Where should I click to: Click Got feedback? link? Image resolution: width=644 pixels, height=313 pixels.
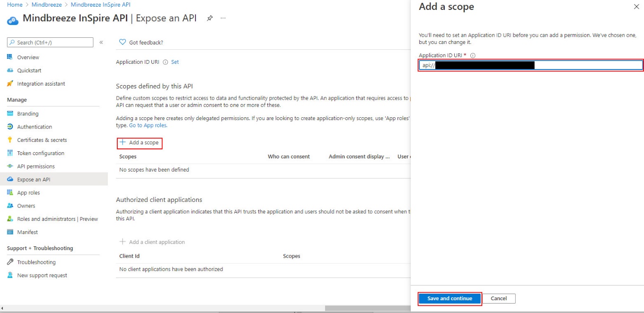click(146, 43)
